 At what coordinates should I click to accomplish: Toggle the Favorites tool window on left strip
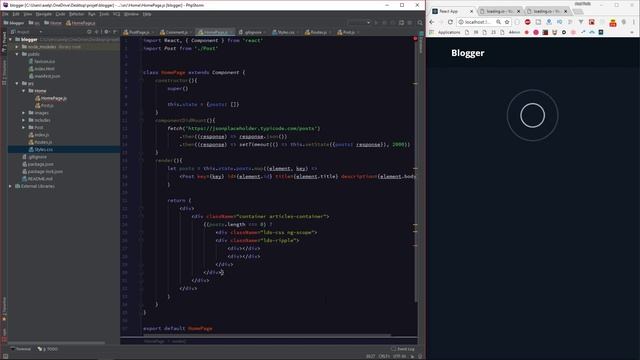coord(4,309)
